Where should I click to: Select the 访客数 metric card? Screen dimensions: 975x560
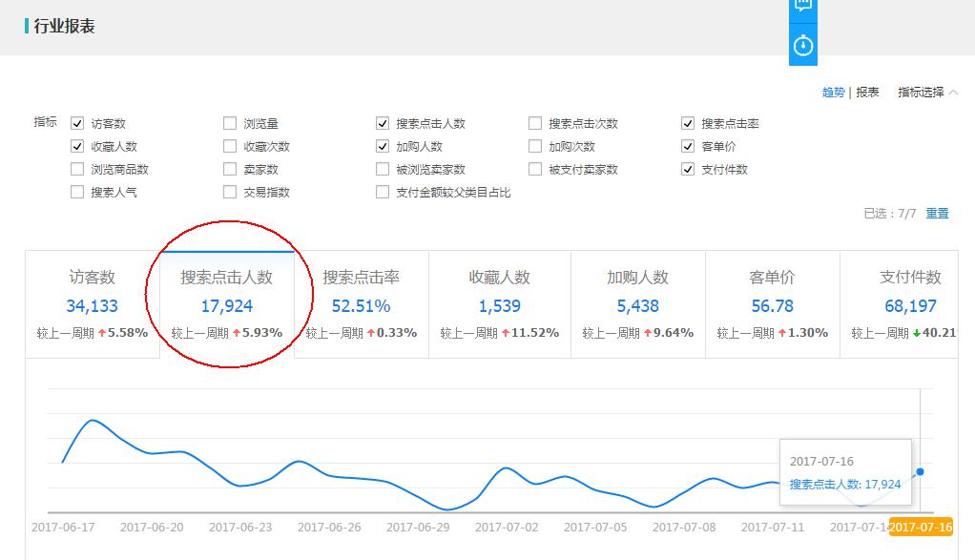tap(93, 304)
